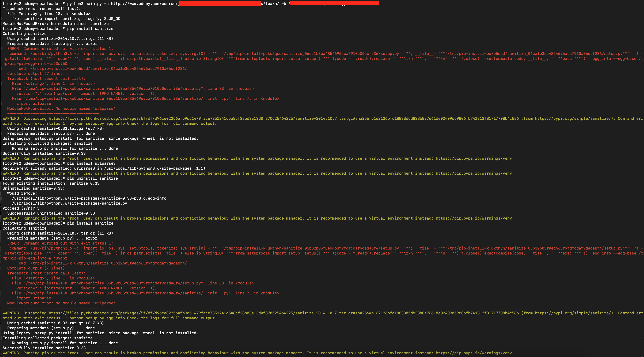Click the 'Uninstalling sanitize-0.33:' line

33,188
